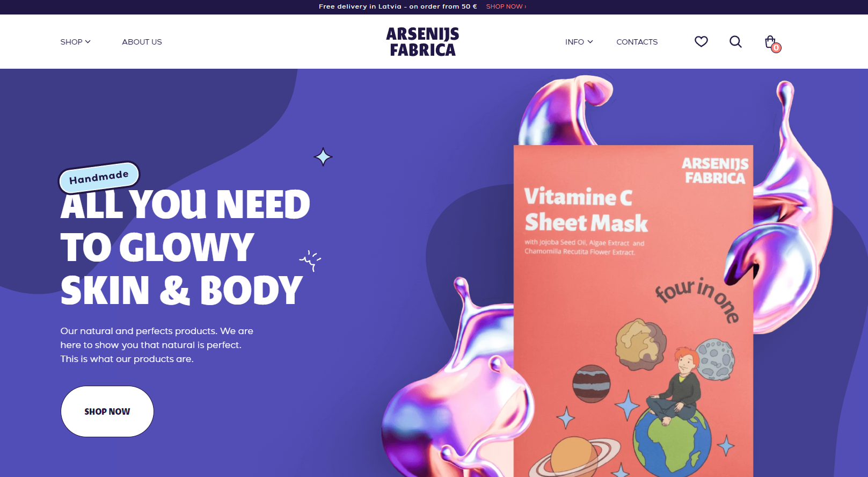This screenshot has height=477, width=868.
Task: Follow the SHOP NOW link in top banner
Action: (506, 6)
